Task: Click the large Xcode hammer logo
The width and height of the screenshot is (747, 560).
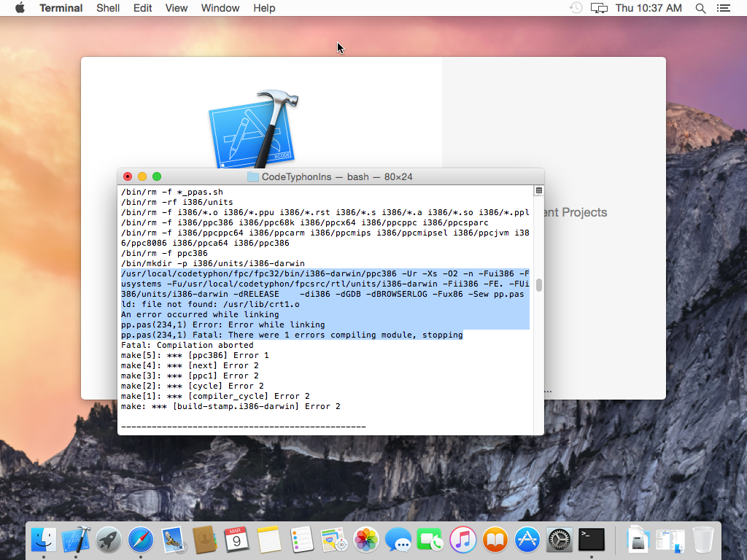Action: 254,130
